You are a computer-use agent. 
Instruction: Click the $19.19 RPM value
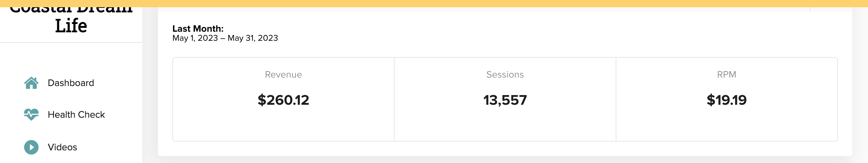point(726,100)
